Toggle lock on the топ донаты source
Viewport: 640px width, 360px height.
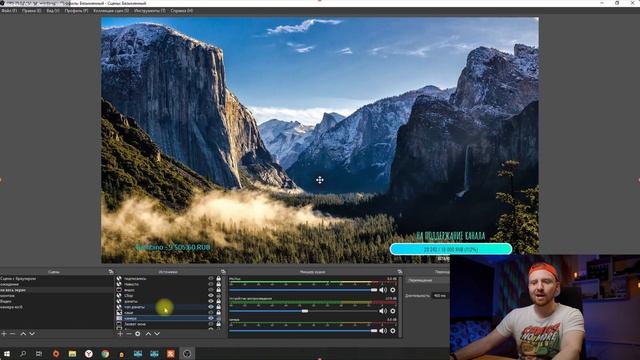pyautogui.click(x=218, y=307)
